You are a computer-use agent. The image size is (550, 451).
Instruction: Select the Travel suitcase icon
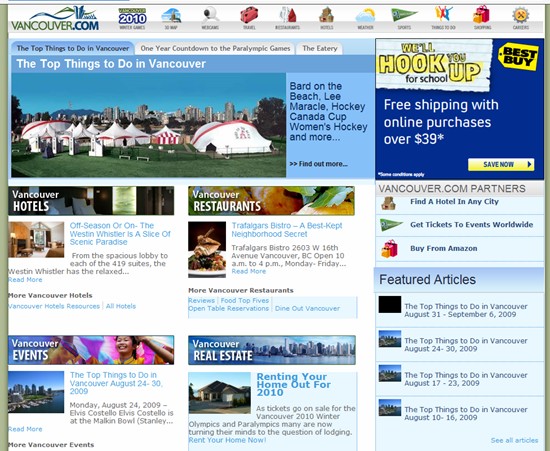249,18
